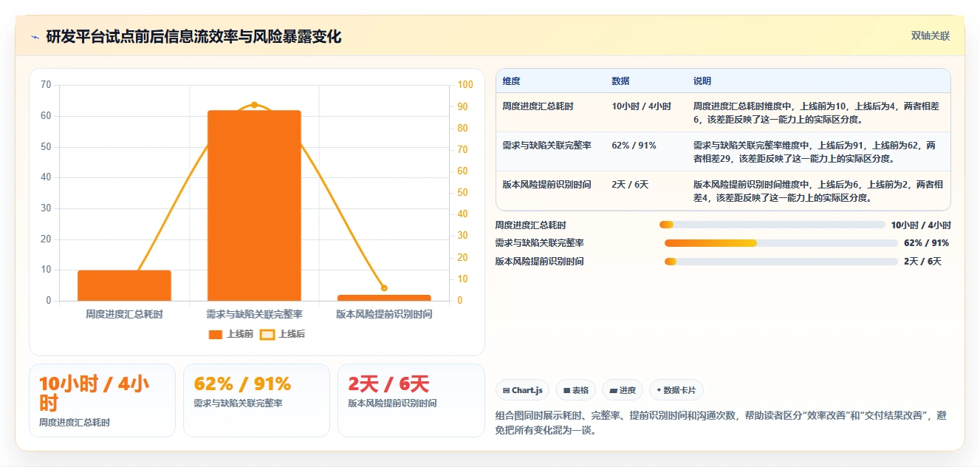Viewport: 980px width, 467px height.
Task: Click the line point above 版本风险提前识别时间 bar
Action: [x=384, y=288]
